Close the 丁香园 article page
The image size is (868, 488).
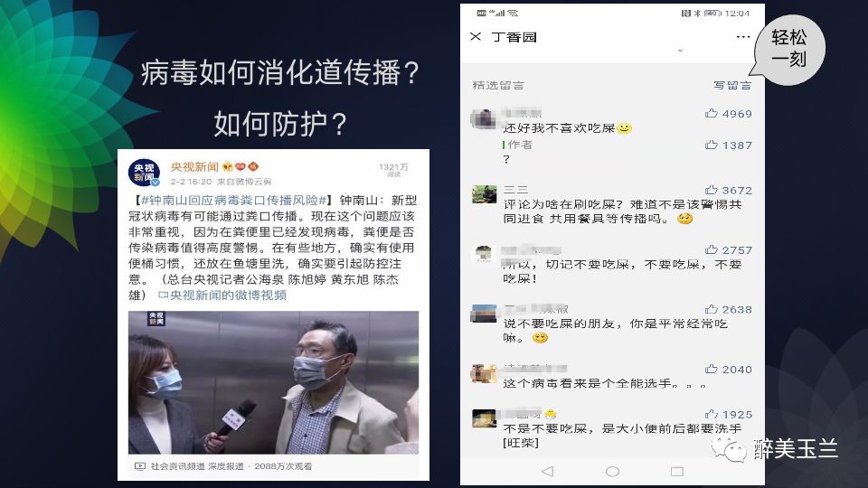click(x=475, y=36)
